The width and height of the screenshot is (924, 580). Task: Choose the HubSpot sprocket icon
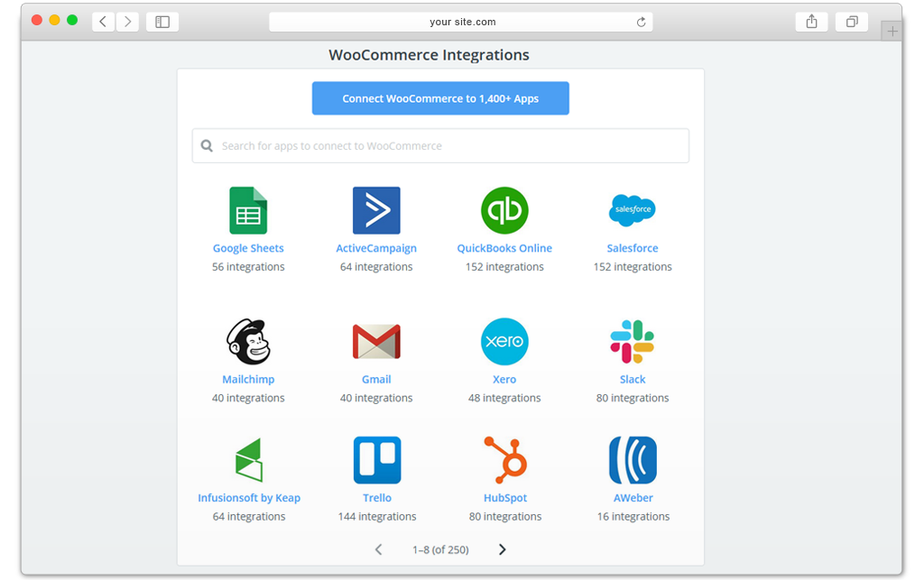click(505, 460)
